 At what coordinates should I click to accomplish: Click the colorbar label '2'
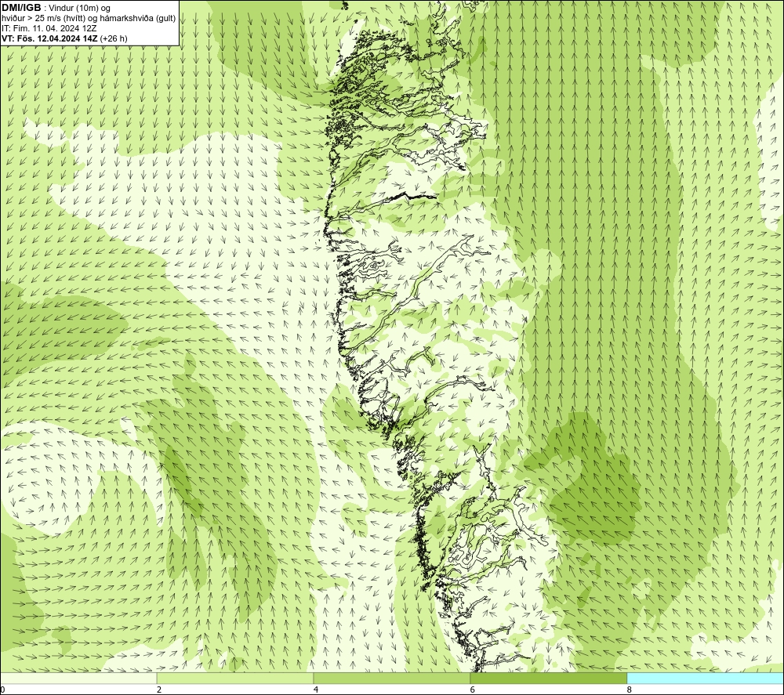(x=159, y=690)
